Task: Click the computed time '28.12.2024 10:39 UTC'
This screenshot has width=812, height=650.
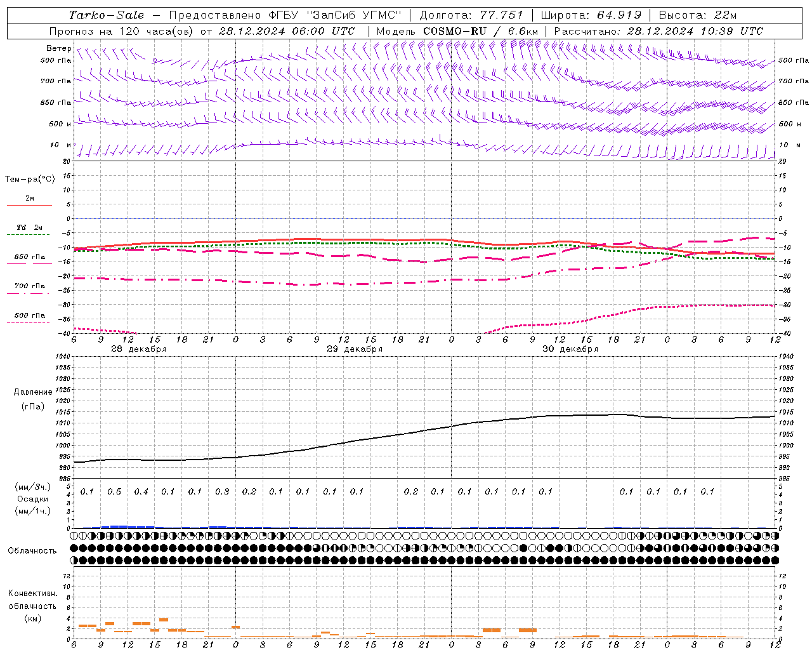Action: [x=695, y=31]
